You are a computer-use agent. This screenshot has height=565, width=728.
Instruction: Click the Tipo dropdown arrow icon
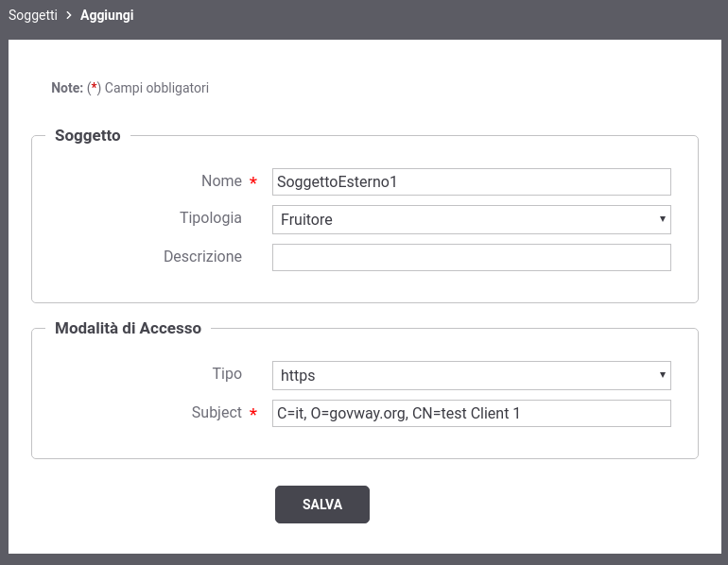(x=663, y=375)
